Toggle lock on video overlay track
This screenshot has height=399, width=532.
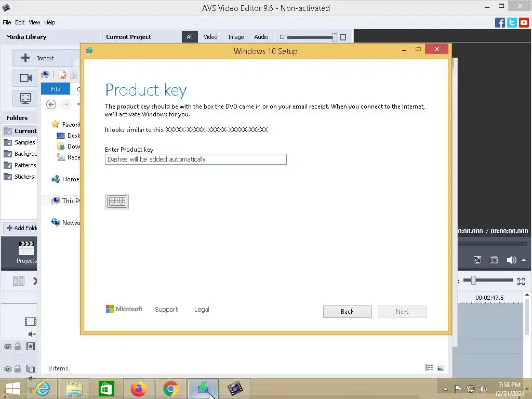pos(18,368)
